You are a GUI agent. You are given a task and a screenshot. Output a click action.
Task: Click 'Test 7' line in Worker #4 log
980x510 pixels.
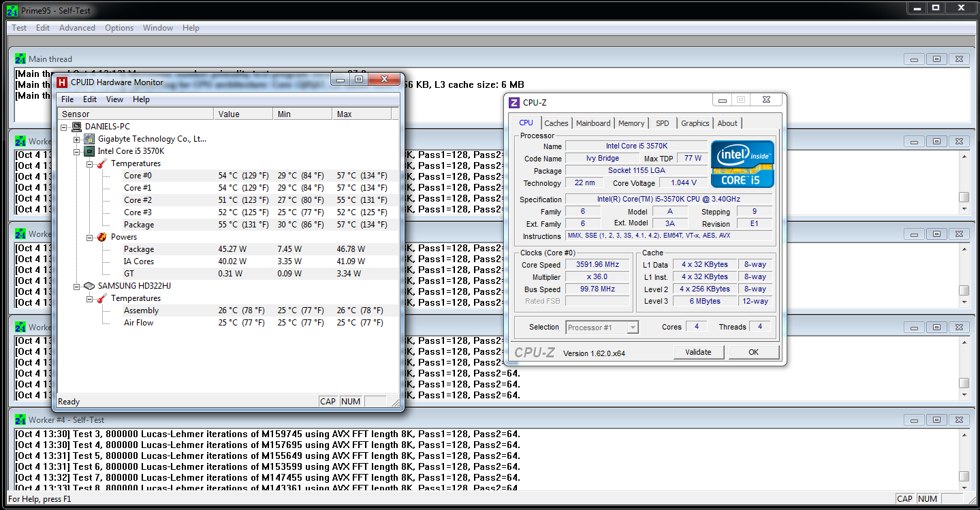coord(268,478)
